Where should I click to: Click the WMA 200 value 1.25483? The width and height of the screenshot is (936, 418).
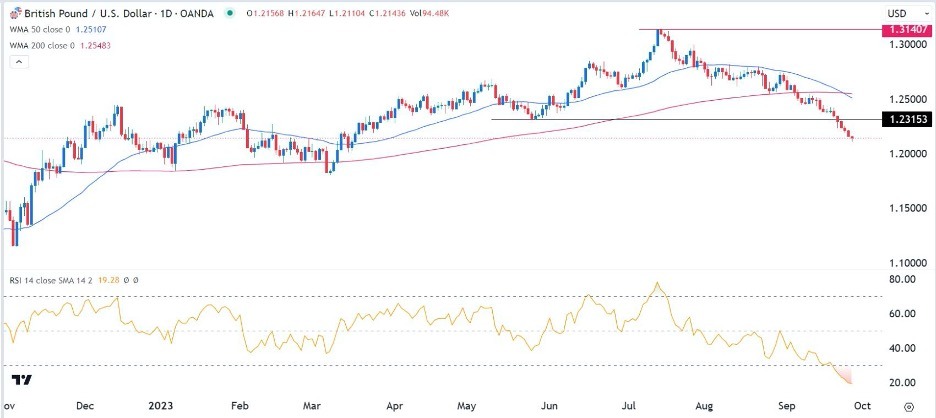[94, 45]
